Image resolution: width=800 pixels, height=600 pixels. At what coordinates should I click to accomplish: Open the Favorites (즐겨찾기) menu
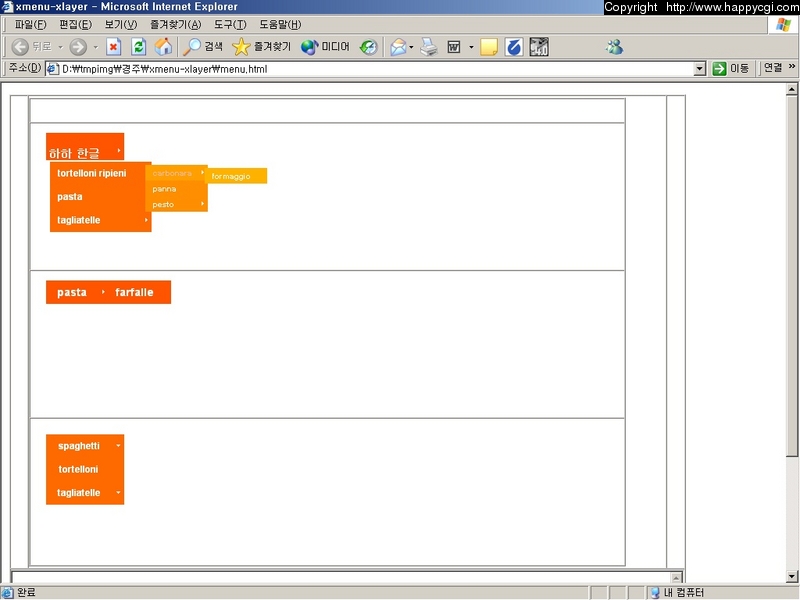[176, 24]
